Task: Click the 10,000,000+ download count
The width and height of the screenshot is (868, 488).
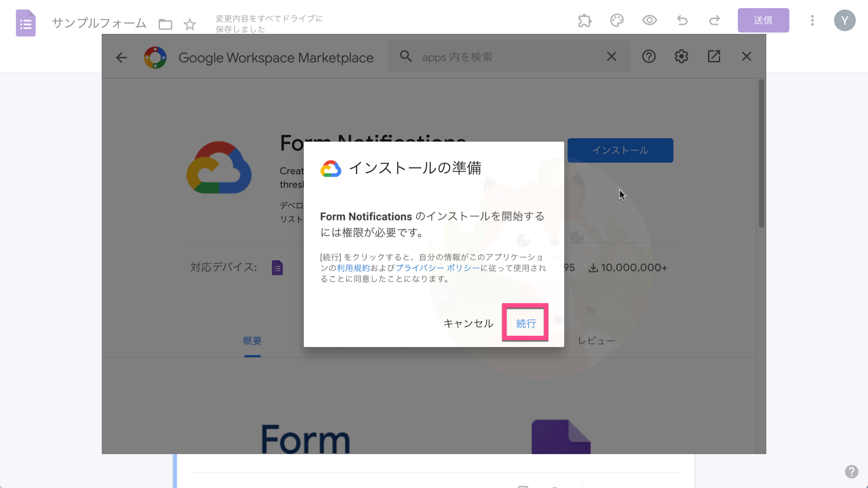Action: (x=628, y=267)
